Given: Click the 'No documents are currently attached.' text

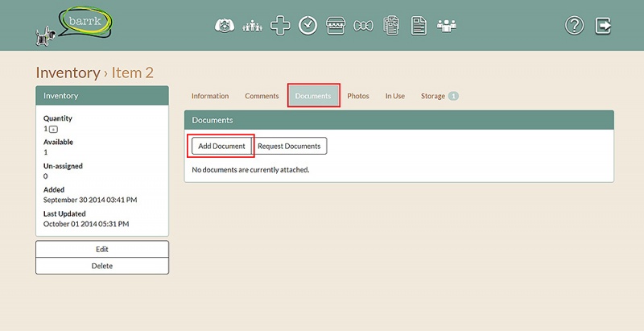Looking at the screenshot, I should [250, 170].
